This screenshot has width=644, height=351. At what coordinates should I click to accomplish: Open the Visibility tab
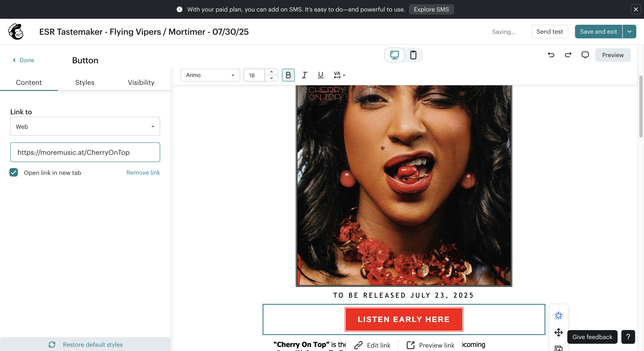pyautogui.click(x=141, y=82)
